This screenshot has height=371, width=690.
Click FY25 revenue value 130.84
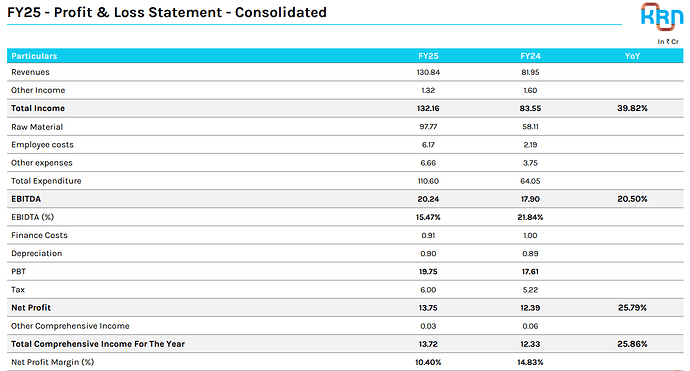[x=428, y=72]
